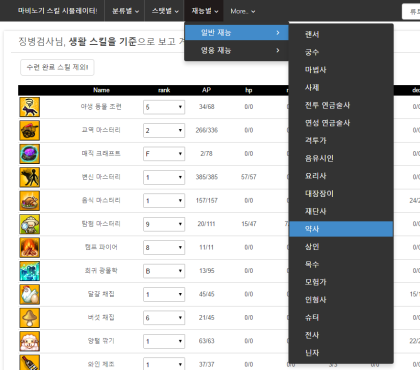Select 대장장이 from the talent list
420x370 pixels.
pos(341,194)
